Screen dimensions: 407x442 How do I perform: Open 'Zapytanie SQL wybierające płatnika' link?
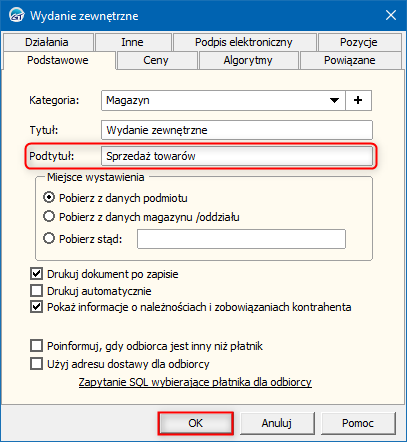point(195,382)
